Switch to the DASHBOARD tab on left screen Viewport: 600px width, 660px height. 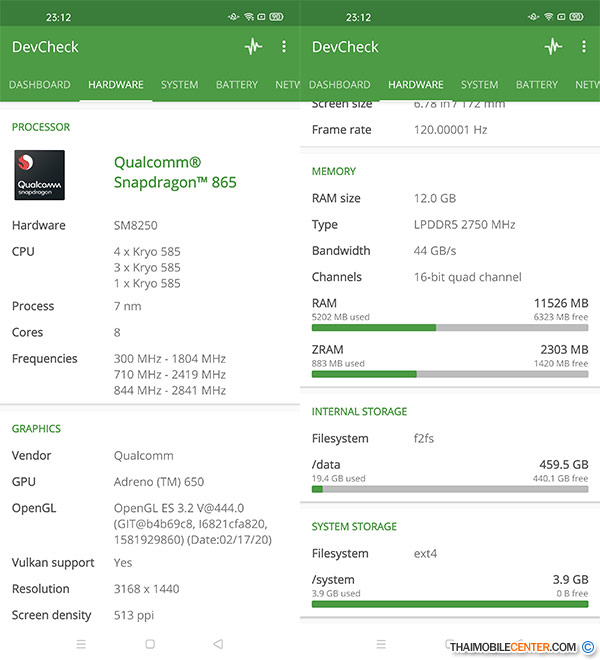(40, 85)
